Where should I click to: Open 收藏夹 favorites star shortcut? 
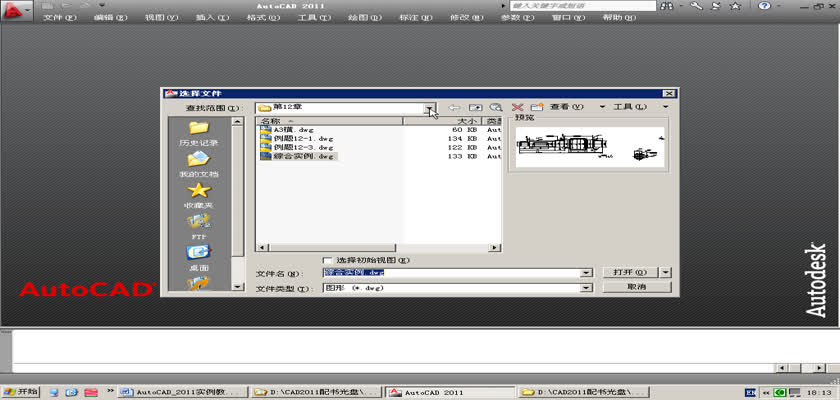[199, 196]
